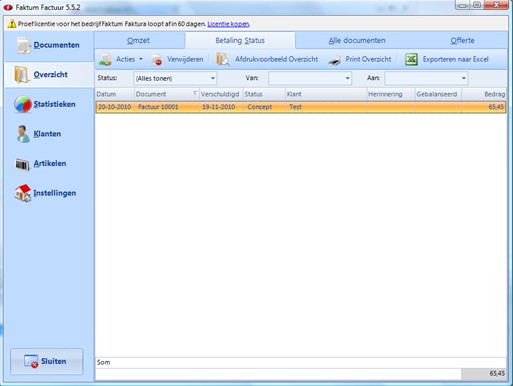Click the Verwijderen label in the toolbar
This screenshot has height=386, width=513.
click(x=185, y=59)
